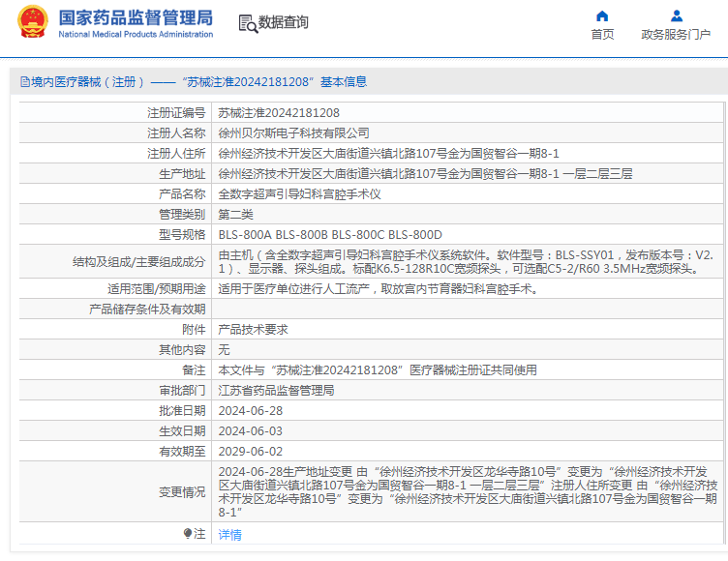The height and width of the screenshot is (561, 728).
Task: Click the 生效日期 row label
Action: [182, 431]
